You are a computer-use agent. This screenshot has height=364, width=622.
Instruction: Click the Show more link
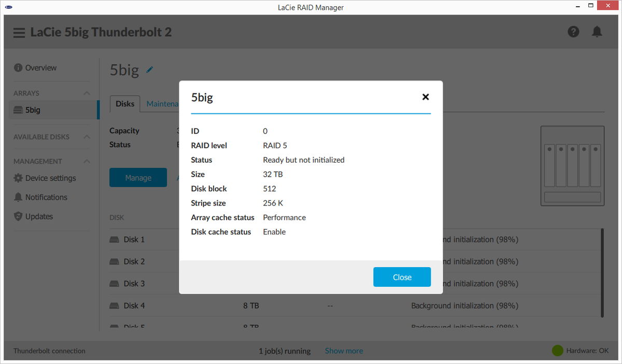pos(344,351)
